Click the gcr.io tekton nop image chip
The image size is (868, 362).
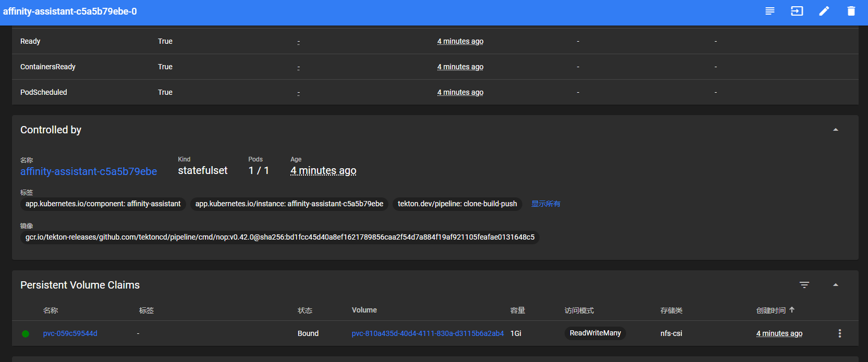click(x=280, y=237)
